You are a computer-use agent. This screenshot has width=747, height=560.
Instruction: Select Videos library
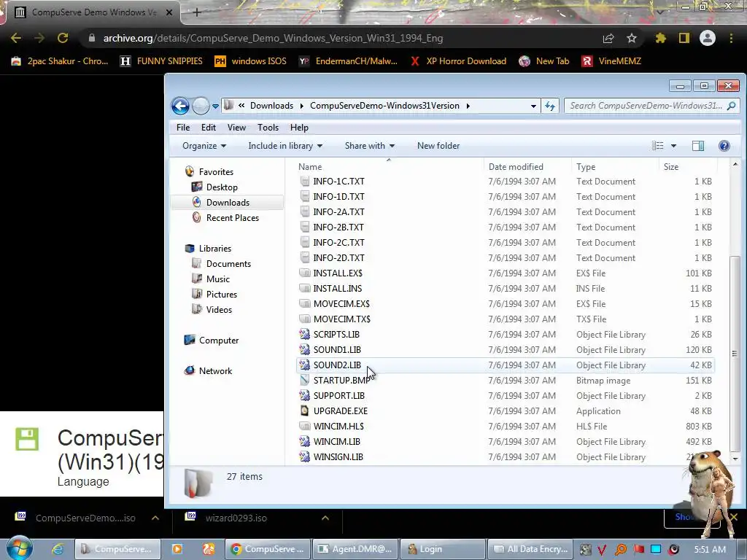[219, 309]
